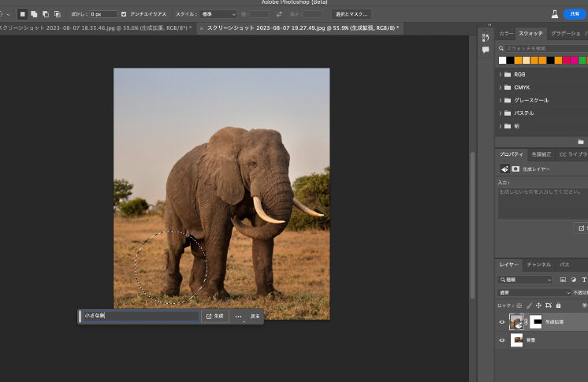Expand the パステル swatch folder
This screenshot has height=382, width=588.
pos(501,113)
